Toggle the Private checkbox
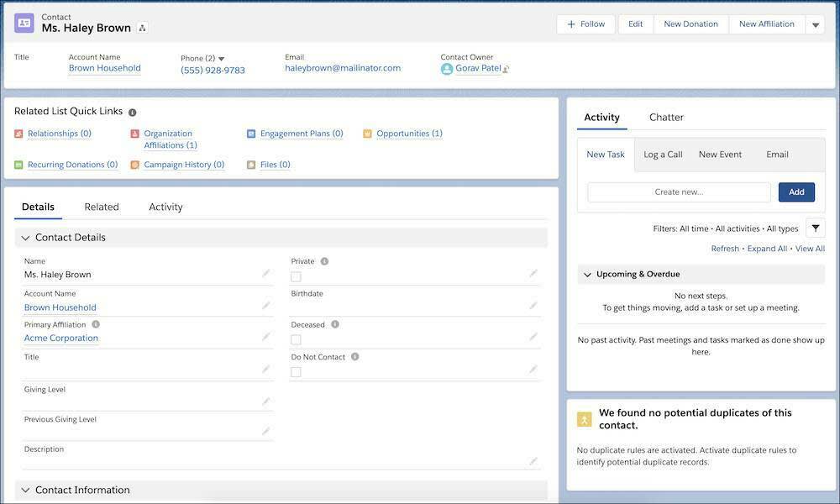 (x=296, y=277)
